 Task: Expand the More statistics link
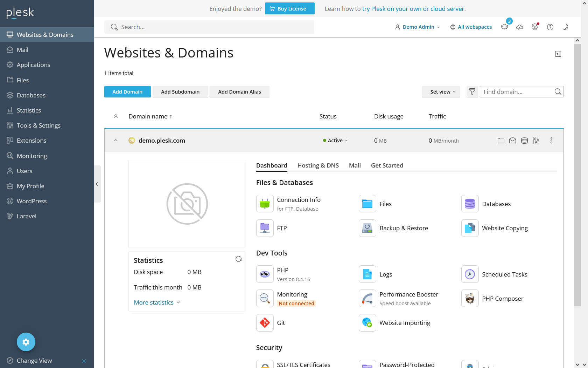(157, 302)
